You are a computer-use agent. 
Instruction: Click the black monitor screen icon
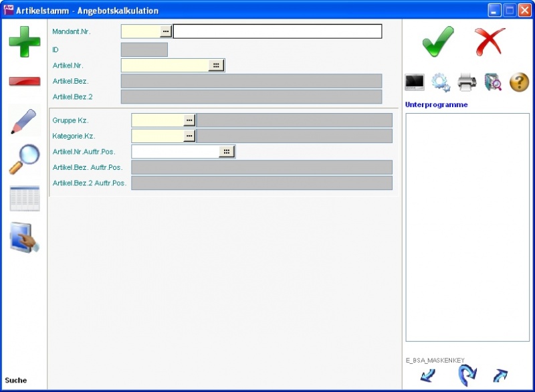pos(415,82)
